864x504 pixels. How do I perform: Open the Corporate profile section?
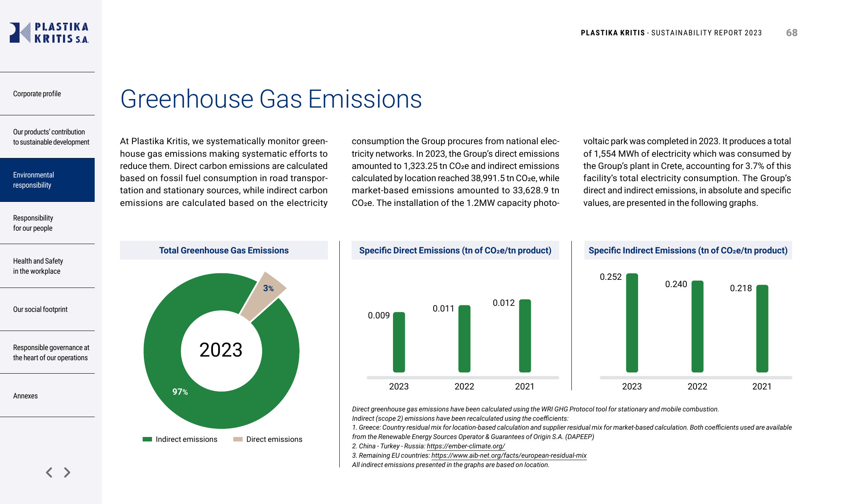[x=47, y=94]
